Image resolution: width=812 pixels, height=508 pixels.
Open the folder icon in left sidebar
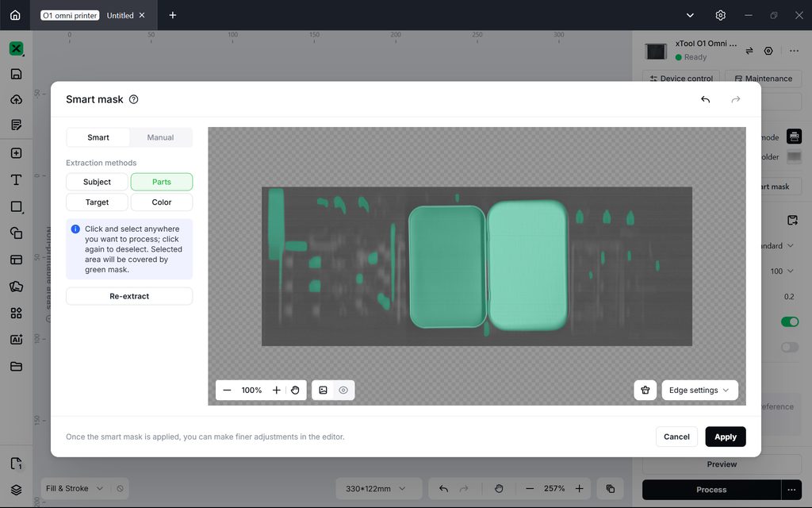16,367
